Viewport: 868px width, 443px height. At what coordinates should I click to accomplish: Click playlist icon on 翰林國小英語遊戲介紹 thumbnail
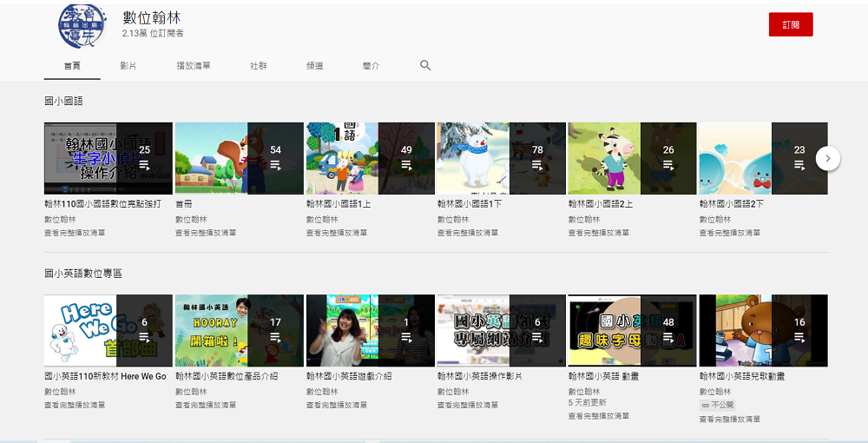pyautogui.click(x=406, y=337)
